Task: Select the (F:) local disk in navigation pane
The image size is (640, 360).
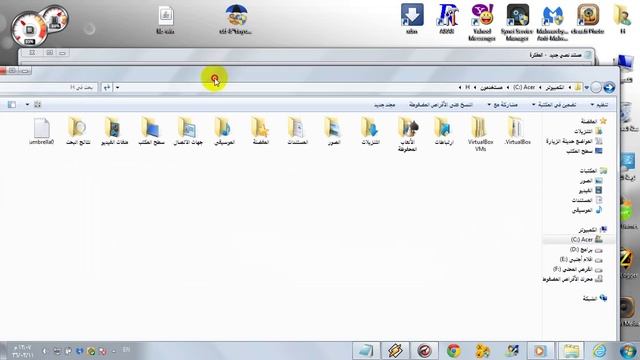Action: (x=578, y=269)
